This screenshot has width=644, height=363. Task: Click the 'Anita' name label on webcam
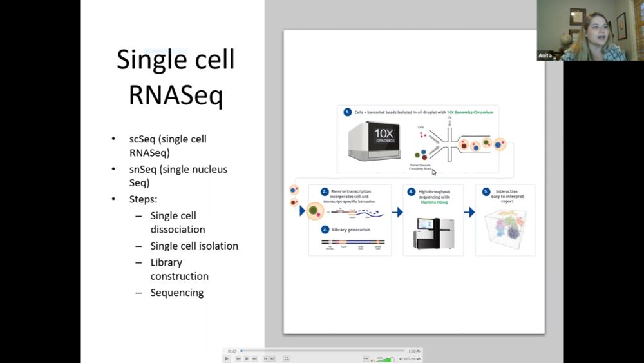point(545,55)
